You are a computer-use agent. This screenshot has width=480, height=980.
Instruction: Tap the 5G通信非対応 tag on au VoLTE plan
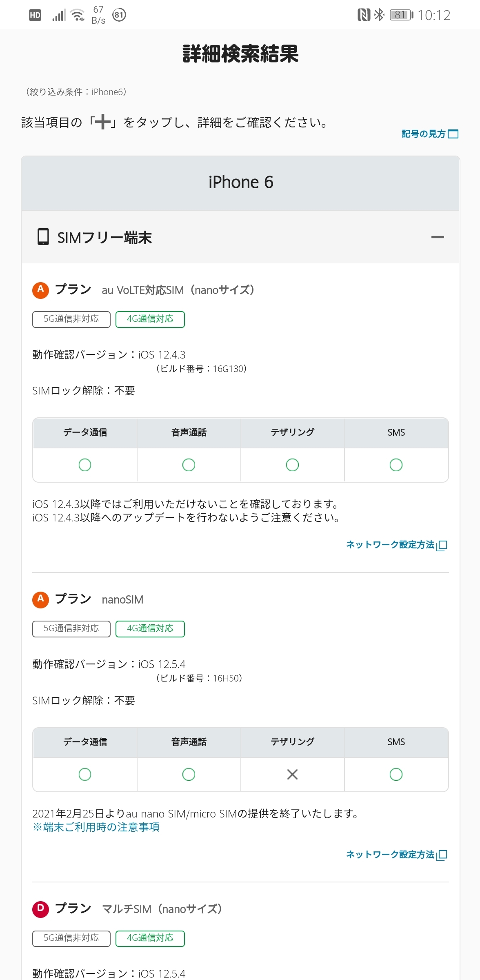coord(71,319)
